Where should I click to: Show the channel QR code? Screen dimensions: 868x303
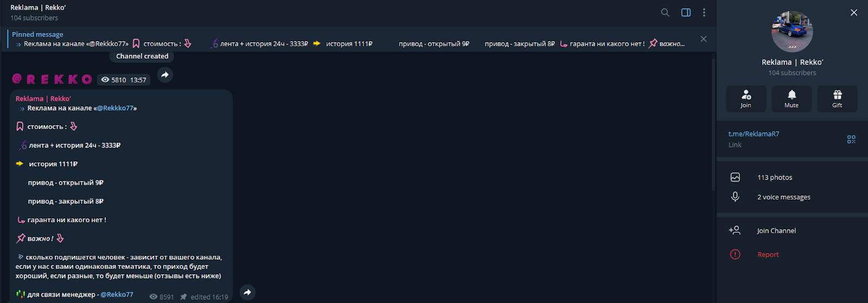[x=851, y=139]
